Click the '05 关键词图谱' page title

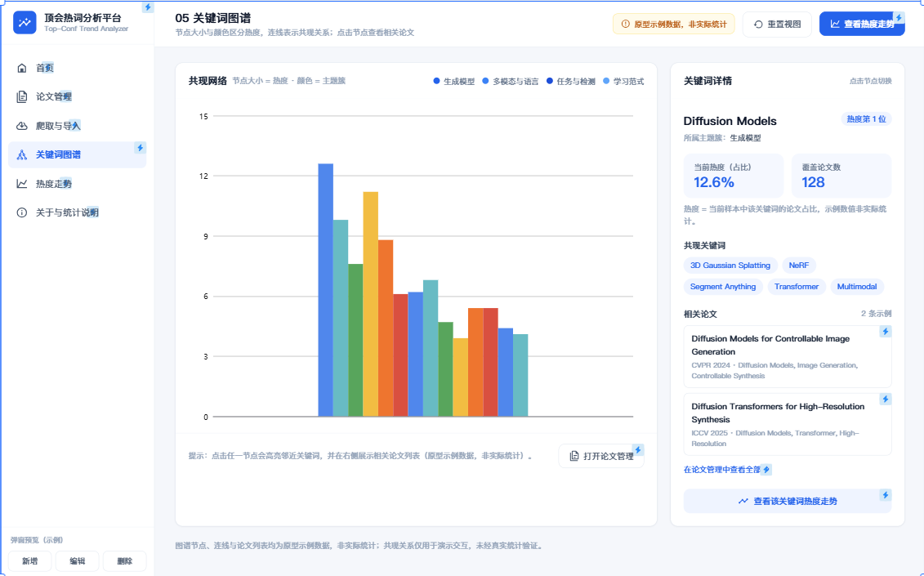point(212,18)
